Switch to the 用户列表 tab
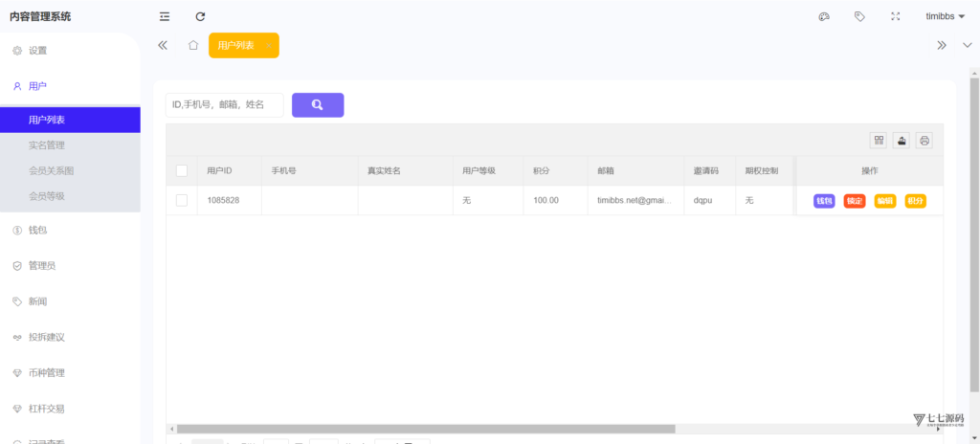980x444 pixels. [x=235, y=46]
